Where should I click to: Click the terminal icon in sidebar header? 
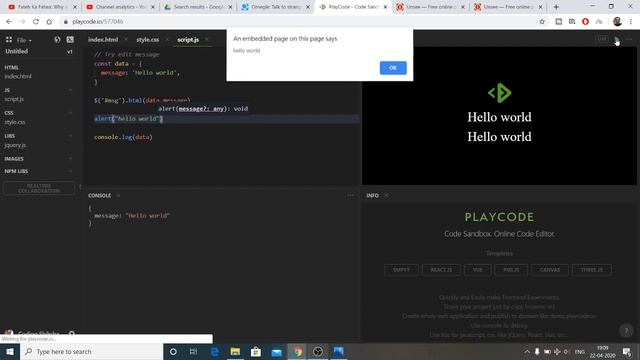coord(70,40)
